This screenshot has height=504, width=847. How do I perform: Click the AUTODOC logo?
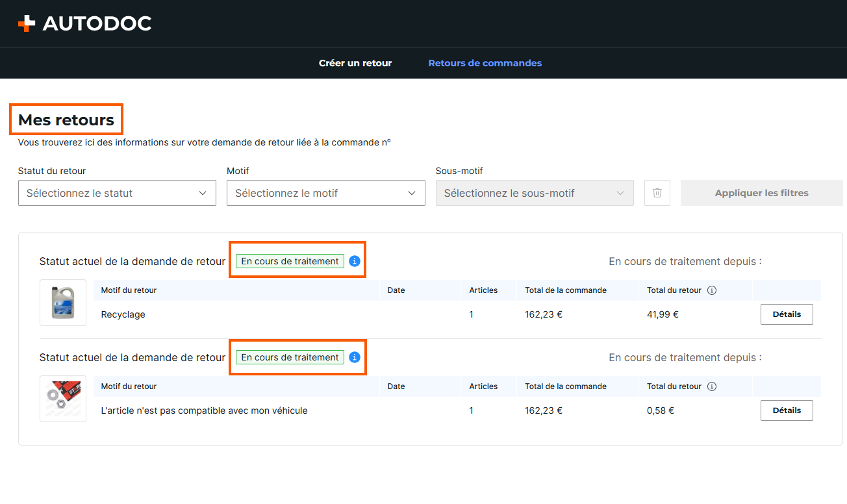point(84,24)
